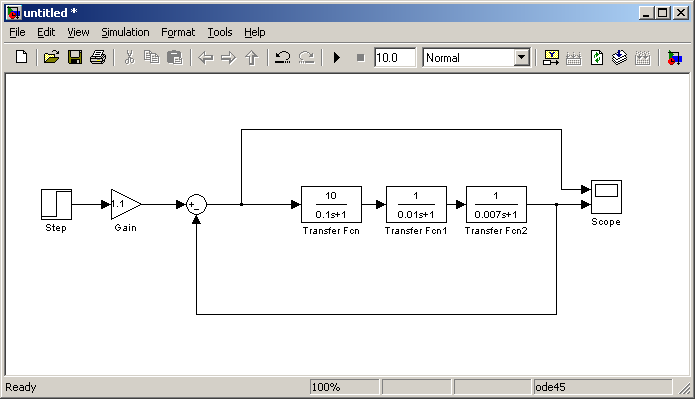Open the File menu
This screenshot has height=399, width=695.
coord(17,32)
